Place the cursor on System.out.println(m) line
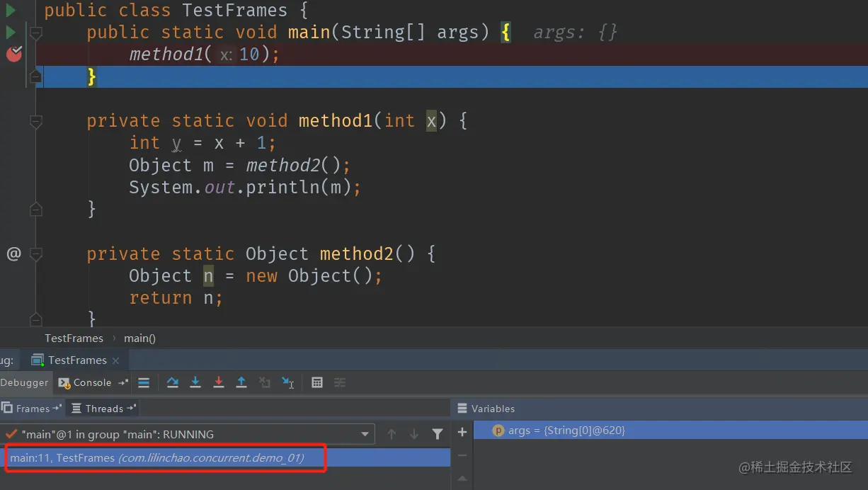 point(245,188)
